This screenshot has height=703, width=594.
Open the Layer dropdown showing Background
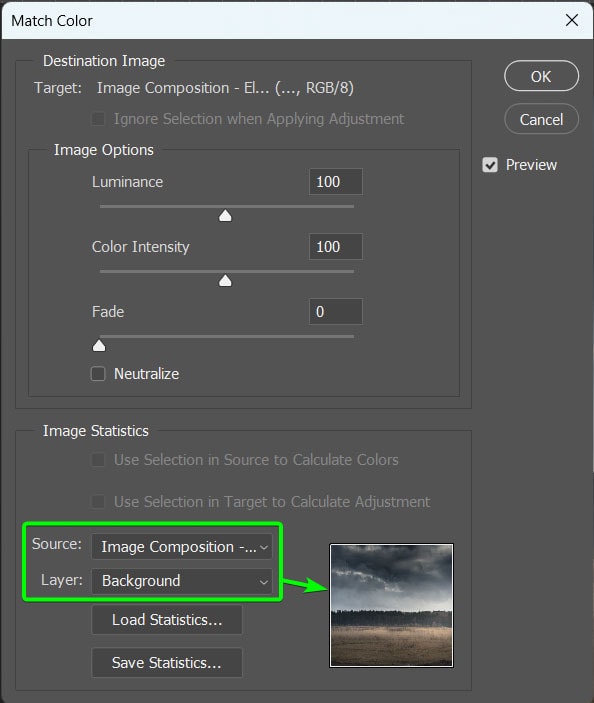[x=182, y=581]
